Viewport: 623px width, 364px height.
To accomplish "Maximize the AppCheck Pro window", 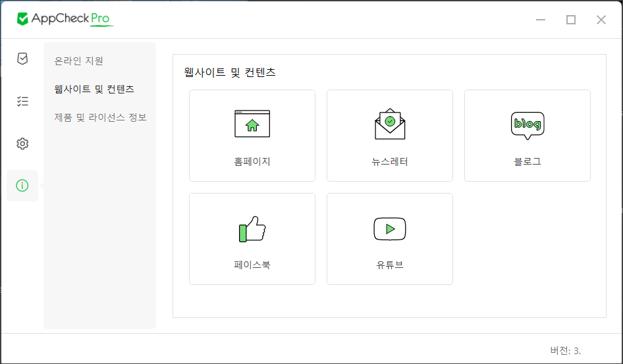I will coord(571,20).
